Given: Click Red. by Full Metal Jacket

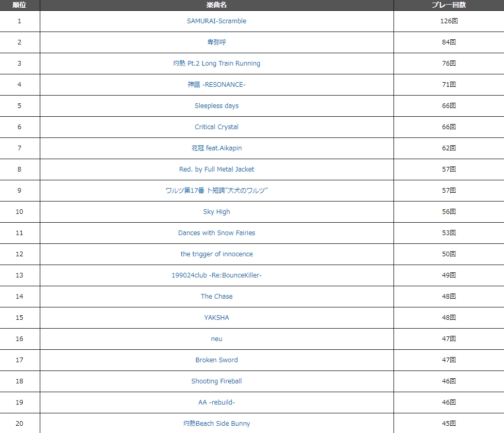Looking at the screenshot, I should pos(216,169).
